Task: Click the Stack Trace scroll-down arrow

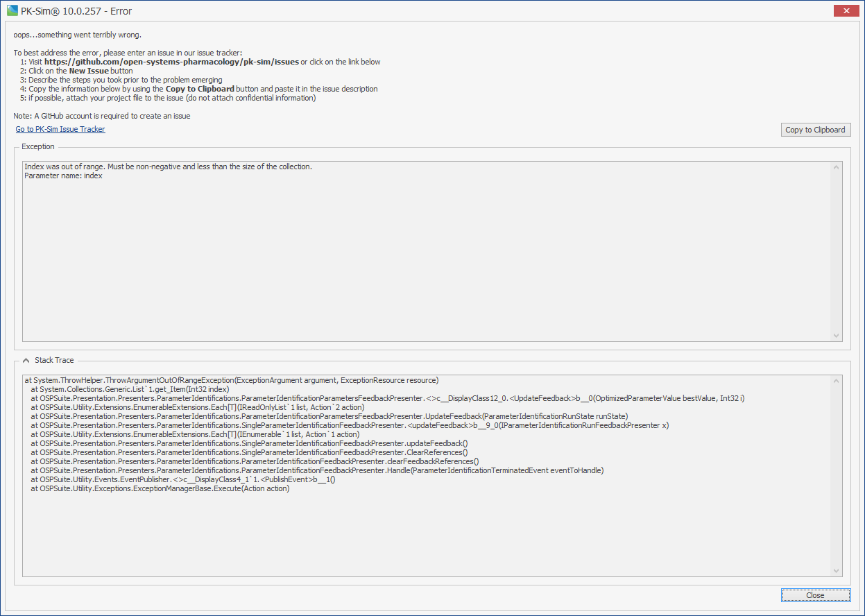Action: pyautogui.click(x=837, y=571)
